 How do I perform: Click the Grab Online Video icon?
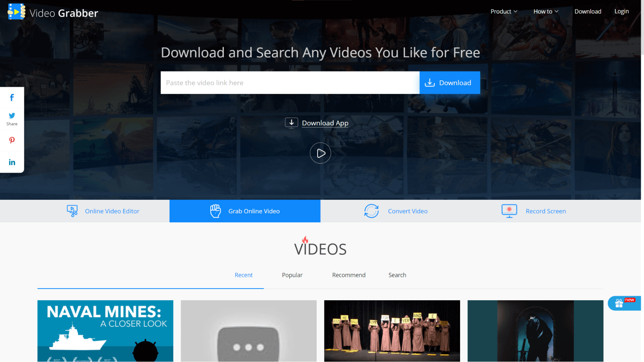[x=216, y=211]
